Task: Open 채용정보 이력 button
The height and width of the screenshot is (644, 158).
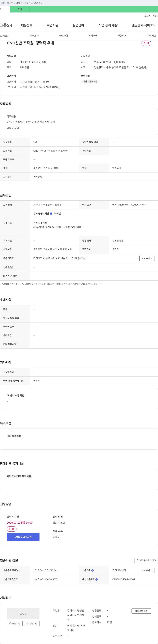Action: pyautogui.click(x=141, y=611)
